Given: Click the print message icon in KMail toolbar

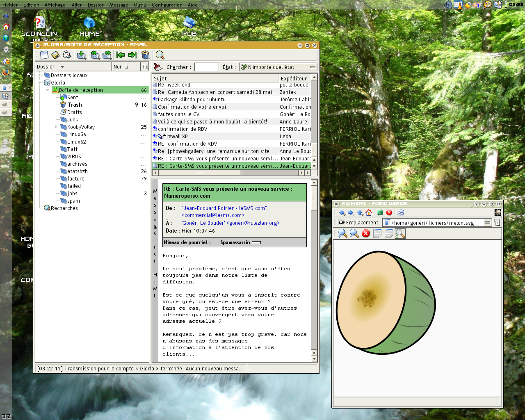Looking at the screenshot, I should (67, 55).
